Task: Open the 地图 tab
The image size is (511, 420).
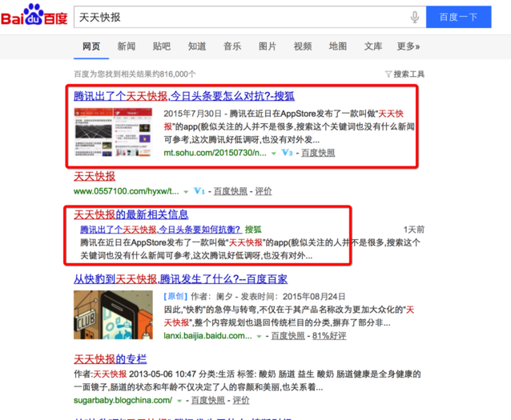Action: point(338,46)
